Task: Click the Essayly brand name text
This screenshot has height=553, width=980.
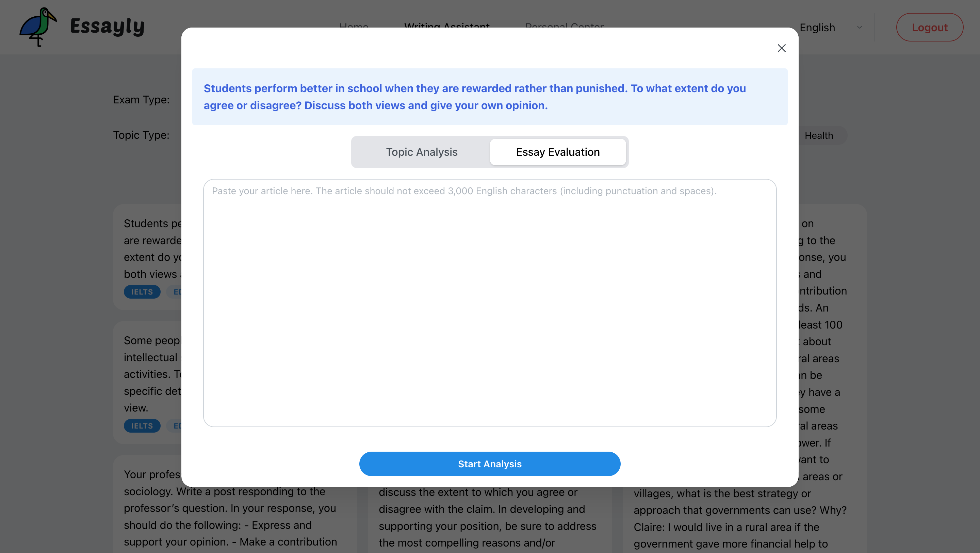Action: [107, 27]
